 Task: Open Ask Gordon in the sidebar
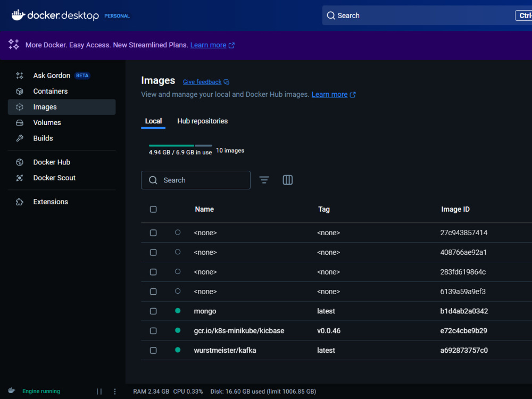point(61,76)
